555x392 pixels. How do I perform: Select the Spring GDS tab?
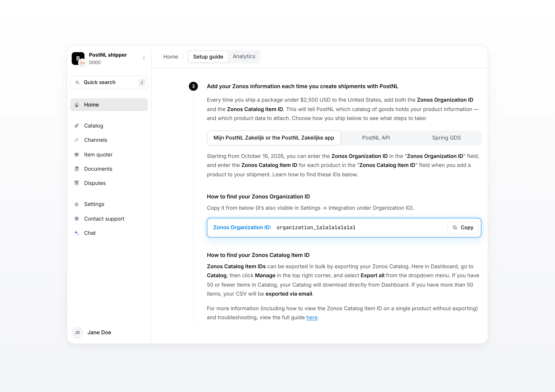pyautogui.click(x=446, y=138)
